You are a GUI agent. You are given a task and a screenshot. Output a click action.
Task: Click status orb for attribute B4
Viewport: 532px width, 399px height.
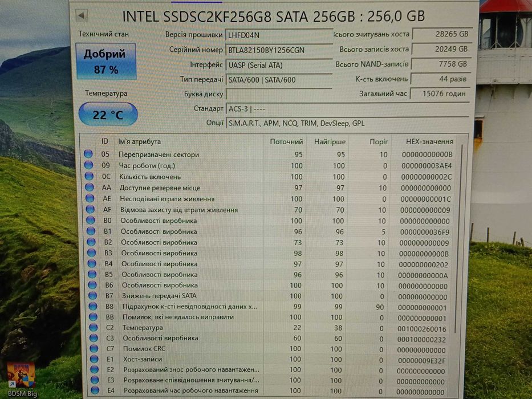[92, 263]
